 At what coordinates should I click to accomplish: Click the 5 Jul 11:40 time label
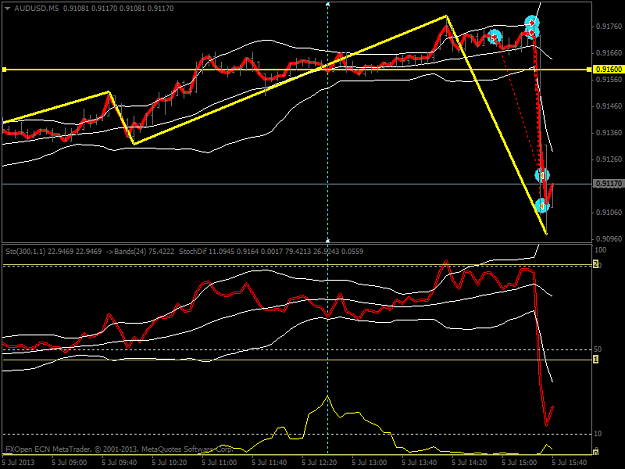269,462
